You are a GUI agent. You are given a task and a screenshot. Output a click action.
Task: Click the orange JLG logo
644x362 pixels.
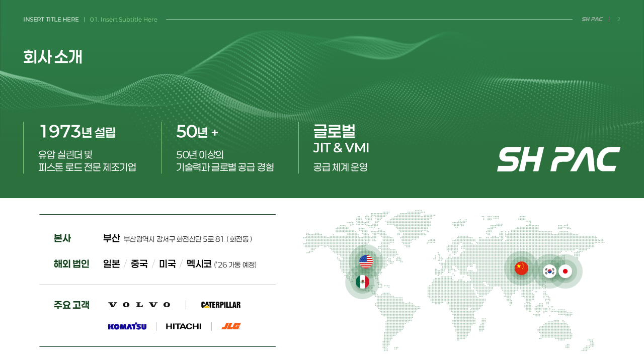coord(231,326)
